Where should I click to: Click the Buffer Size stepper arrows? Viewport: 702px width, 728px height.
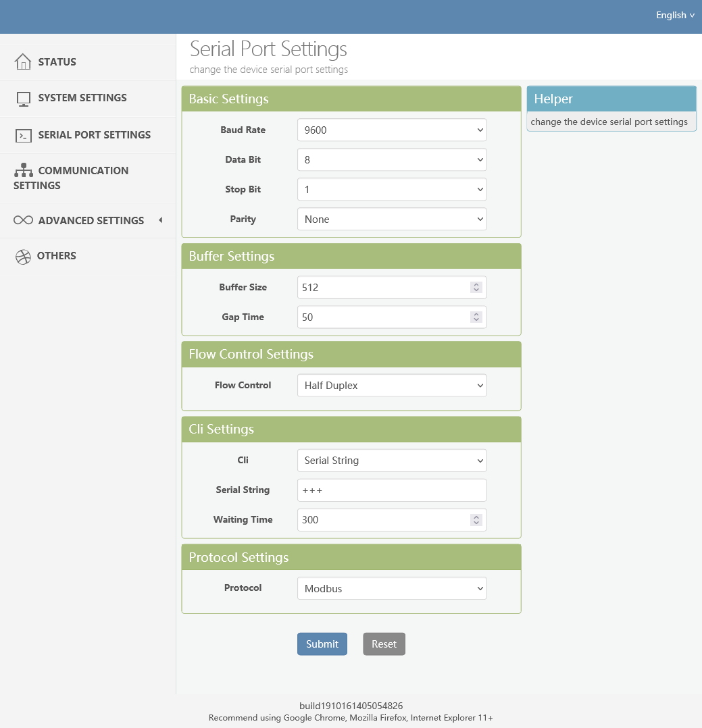tap(476, 288)
